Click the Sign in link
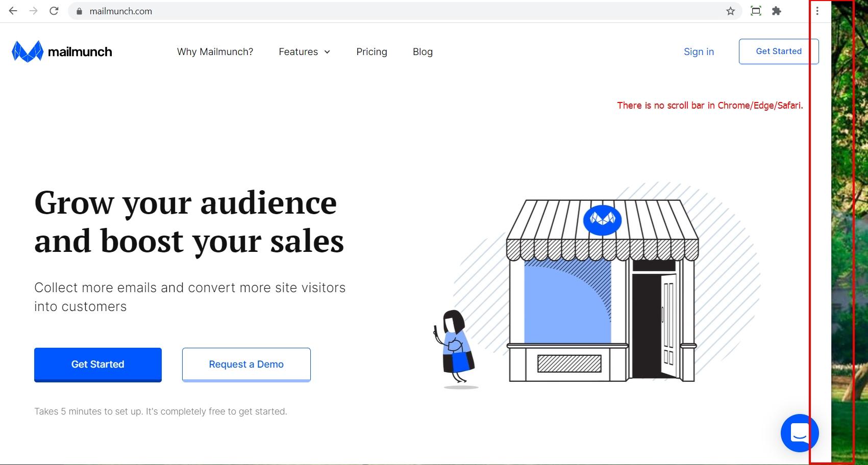 pos(699,51)
